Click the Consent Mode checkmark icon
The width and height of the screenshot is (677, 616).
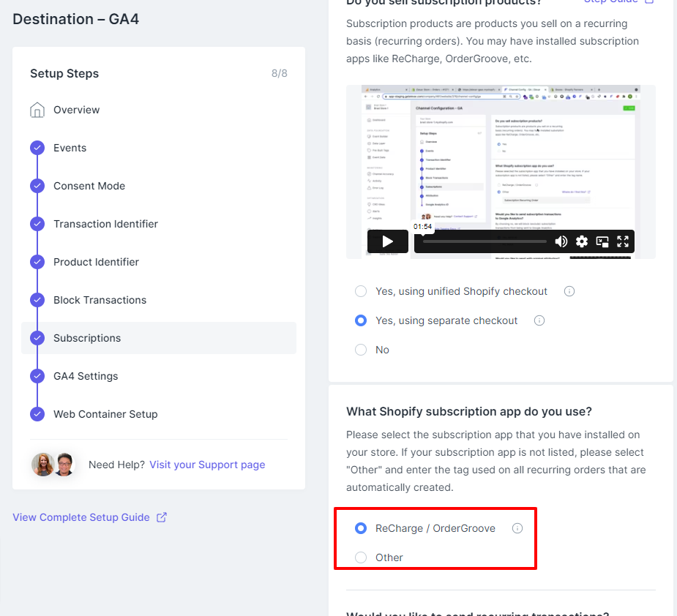[37, 186]
